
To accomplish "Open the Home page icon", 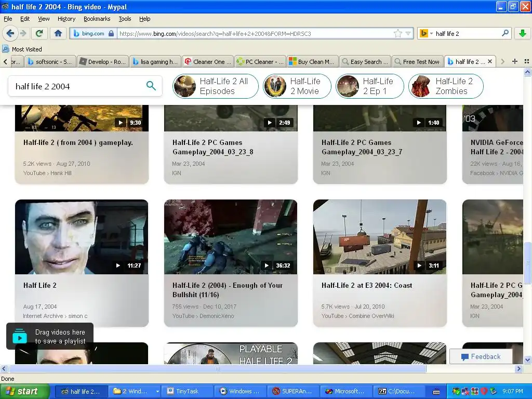I will (x=58, y=33).
